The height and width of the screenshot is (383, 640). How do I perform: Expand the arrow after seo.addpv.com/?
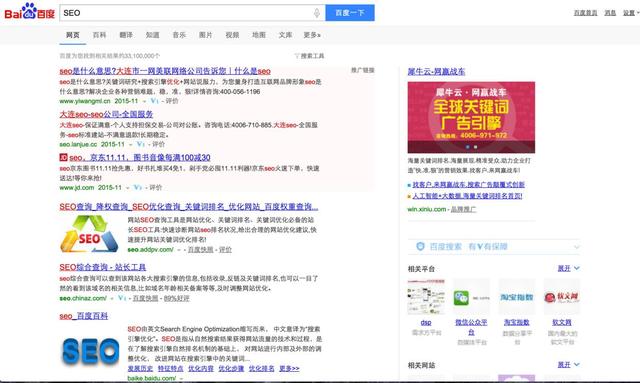point(179,250)
